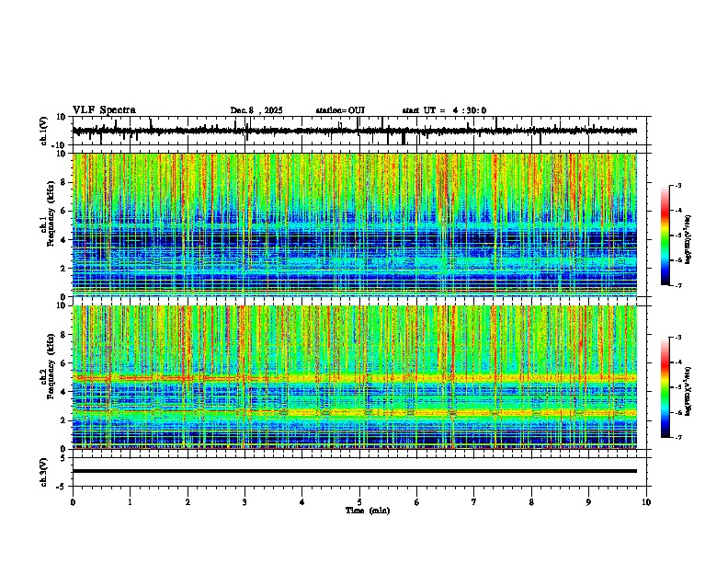Click the flat ch.3 black trace line
Viewport: 728px width, 563px height.
coord(355,471)
